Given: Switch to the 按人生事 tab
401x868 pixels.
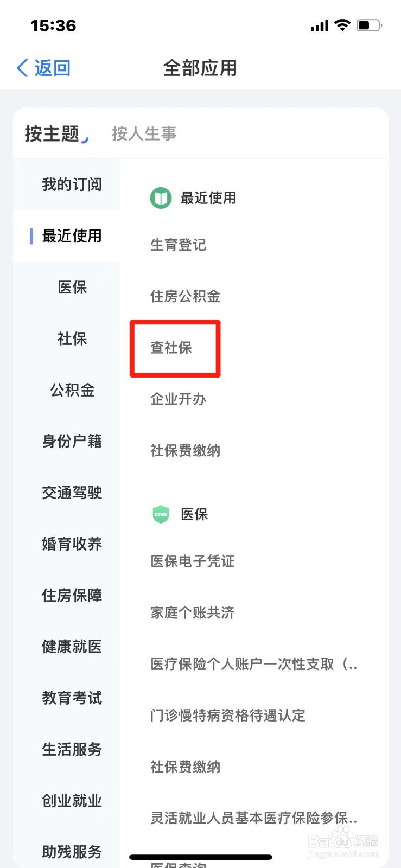Looking at the screenshot, I should point(144,133).
